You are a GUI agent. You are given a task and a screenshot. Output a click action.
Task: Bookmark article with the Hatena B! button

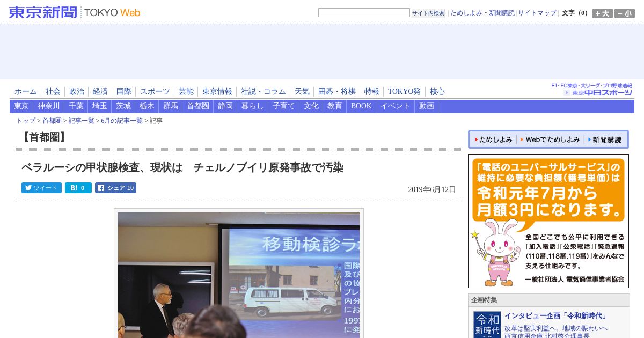coord(78,188)
